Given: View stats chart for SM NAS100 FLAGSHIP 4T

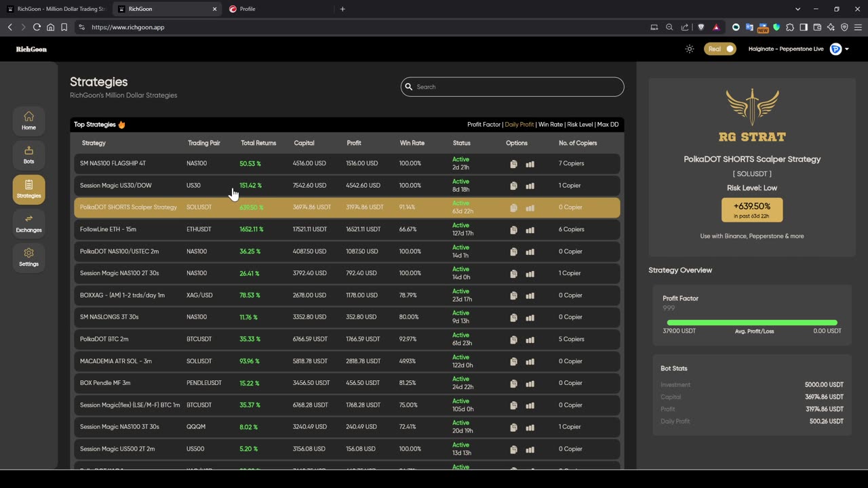Looking at the screenshot, I should (x=530, y=163).
